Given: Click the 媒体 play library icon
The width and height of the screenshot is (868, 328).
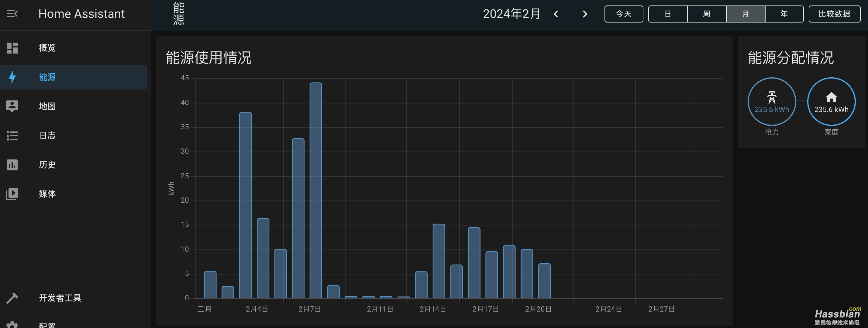Looking at the screenshot, I should pos(12,194).
